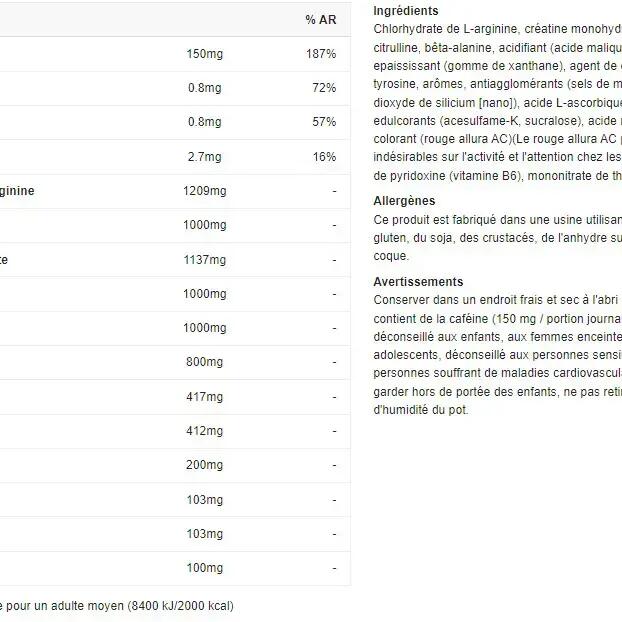The height and width of the screenshot is (622, 622).
Task: Select the 150mg value in the table
Action: (x=204, y=53)
